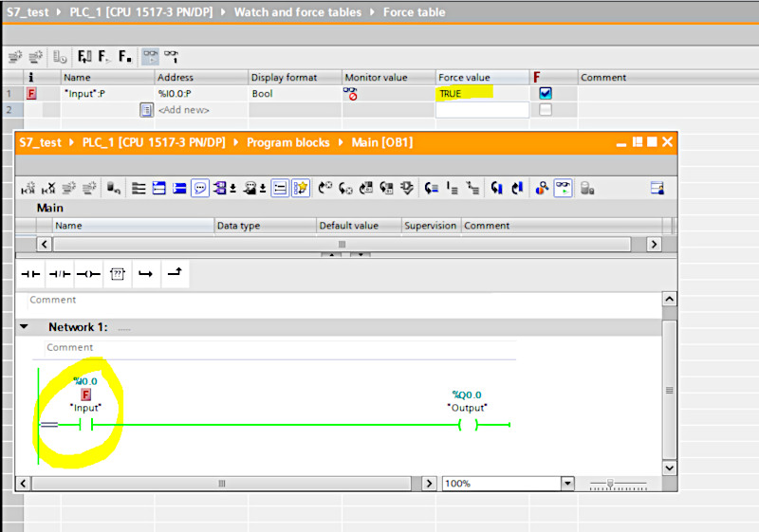Click the 'Watch and force tables' breadcrumb

click(x=298, y=12)
